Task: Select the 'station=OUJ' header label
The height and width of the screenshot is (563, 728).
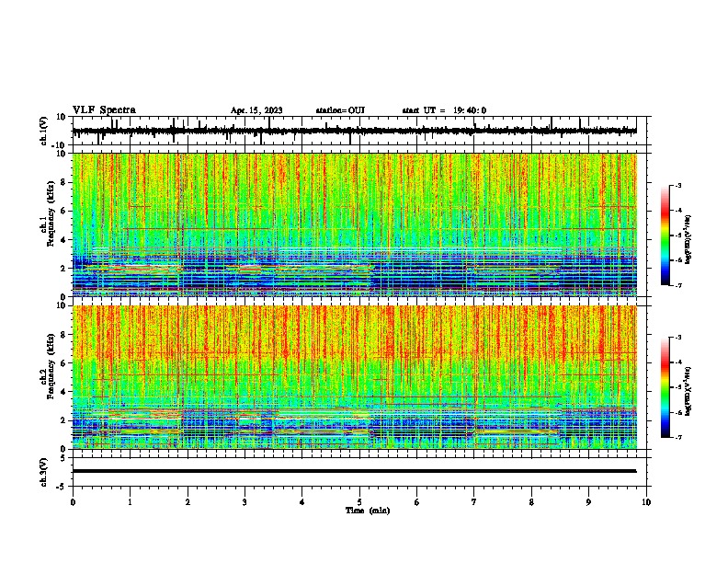Action: point(340,110)
